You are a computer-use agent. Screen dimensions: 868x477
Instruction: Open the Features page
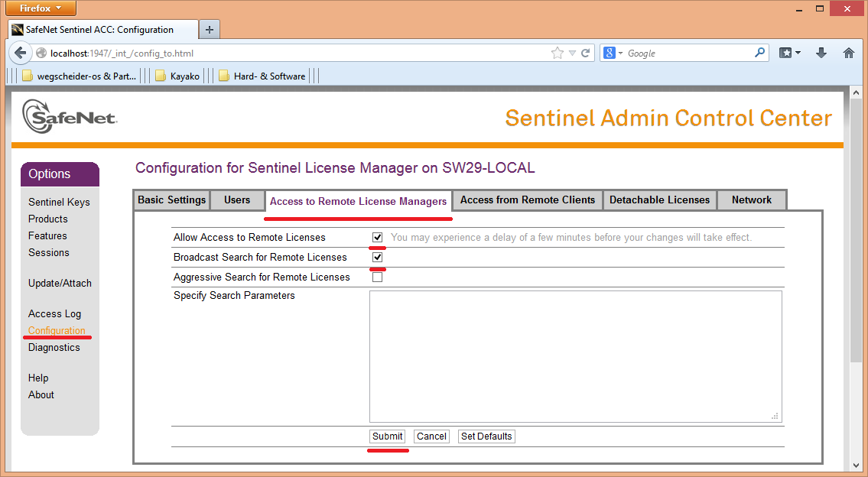pos(47,235)
